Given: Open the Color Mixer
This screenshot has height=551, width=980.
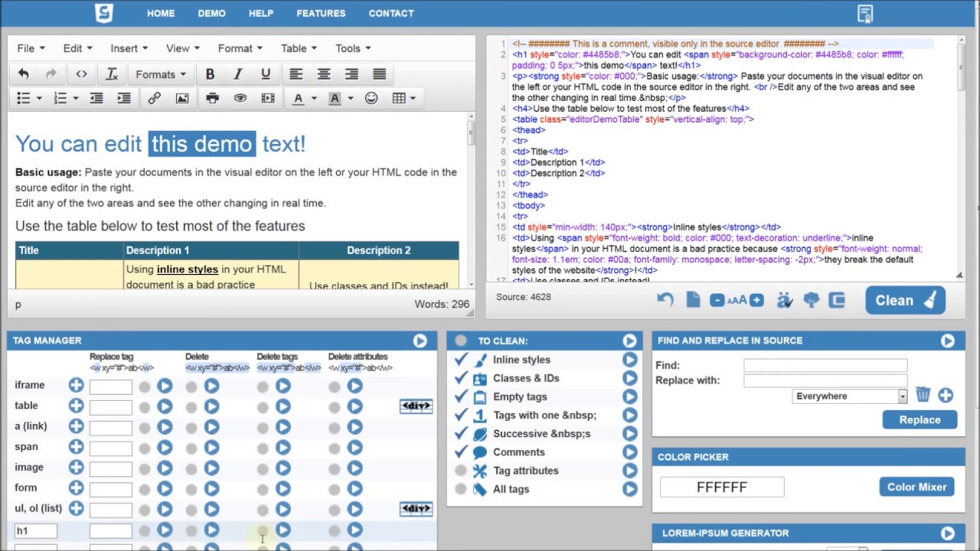Looking at the screenshot, I should point(916,487).
